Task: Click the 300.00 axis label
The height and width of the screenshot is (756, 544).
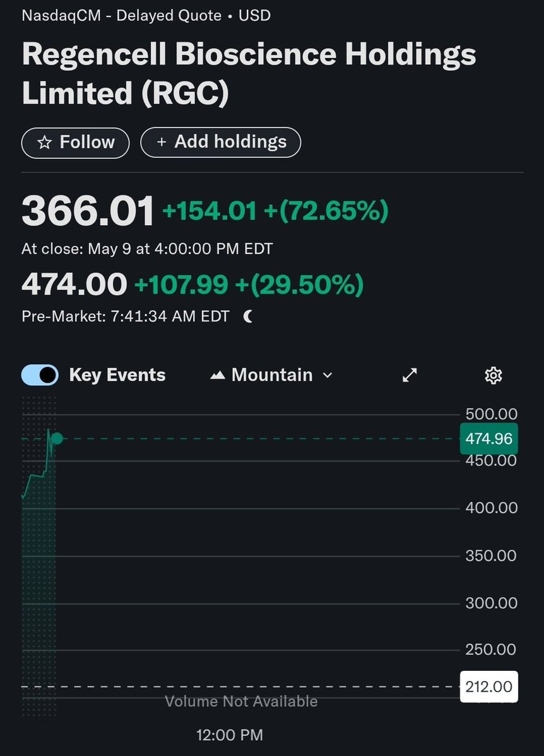Action: click(x=492, y=603)
